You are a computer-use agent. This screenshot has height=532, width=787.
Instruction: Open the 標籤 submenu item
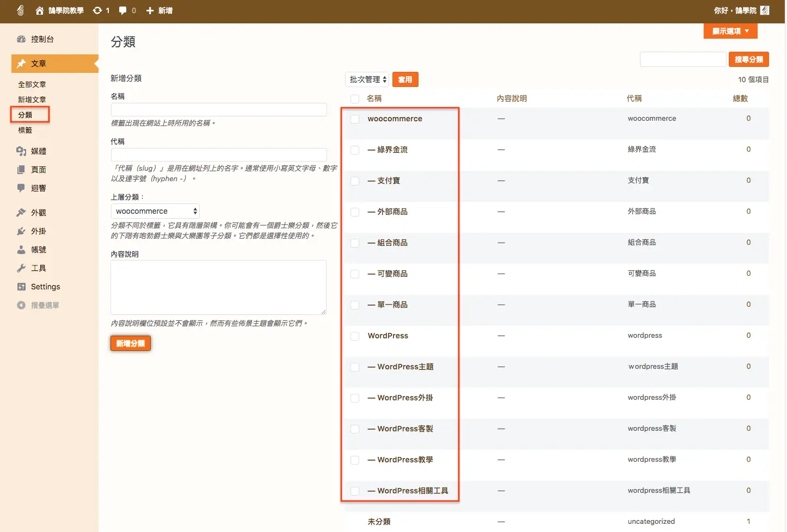pyautogui.click(x=25, y=130)
